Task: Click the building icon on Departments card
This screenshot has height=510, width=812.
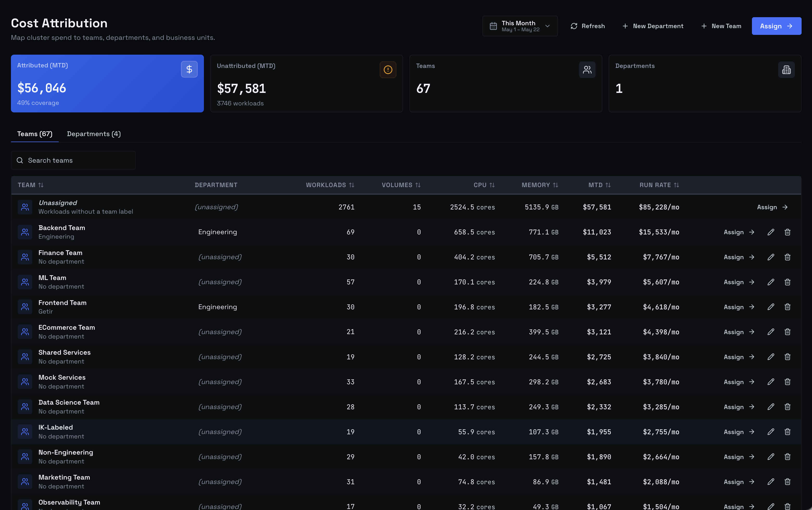Action: click(786, 70)
